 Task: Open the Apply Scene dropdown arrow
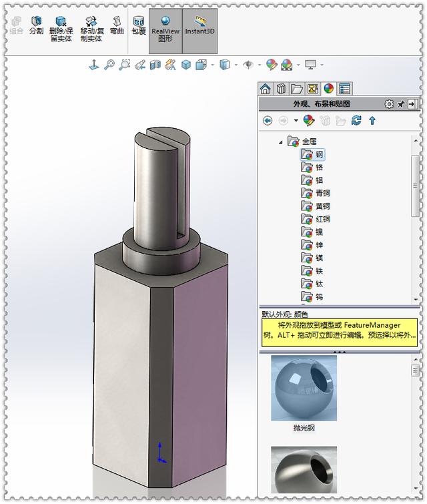coord(298,65)
